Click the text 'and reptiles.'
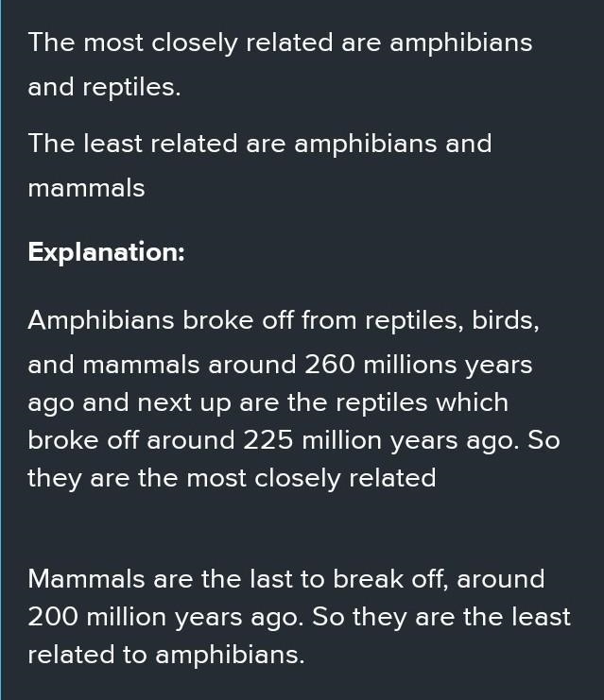This screenshot has width=604, height=700. pyautogui.click(x=104, y=87)
